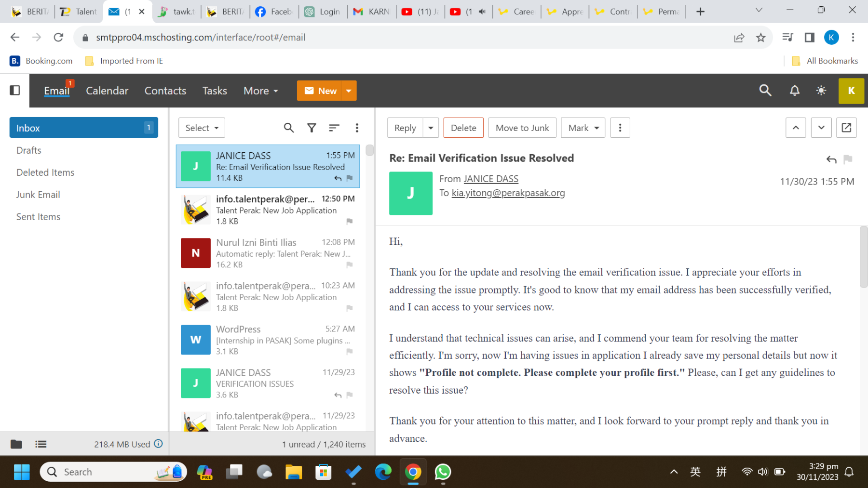Open the sort messages icon
This screenshot has height=488, width=868.
334,128
